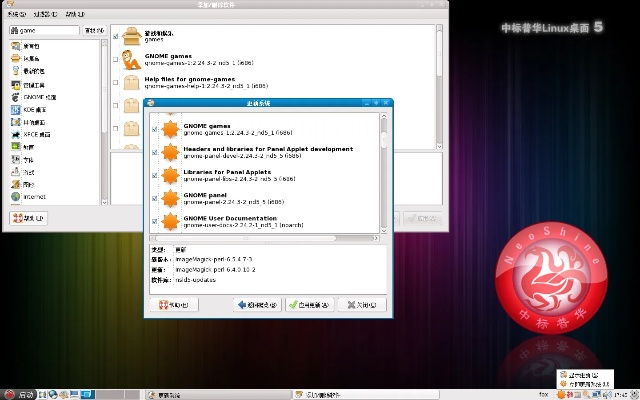Select the XFCE desktop category mouse icon
This screenshot has height=400, width=640.
point(16,134)
